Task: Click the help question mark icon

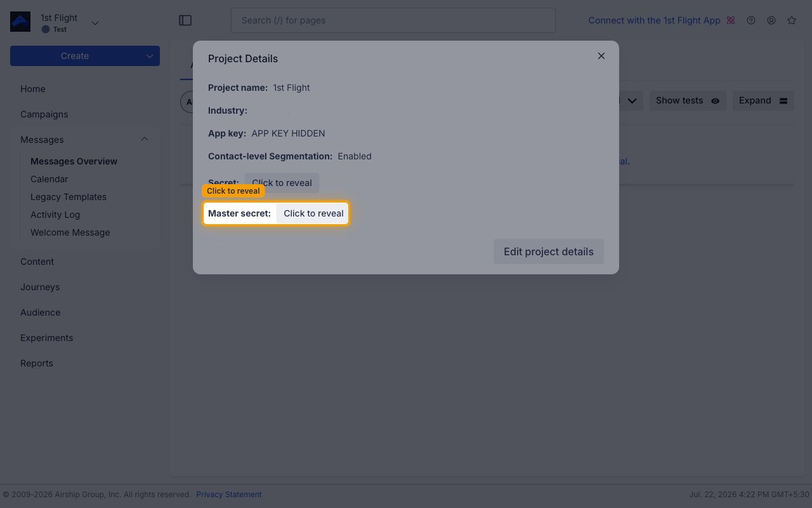Action: pos(751,20)
